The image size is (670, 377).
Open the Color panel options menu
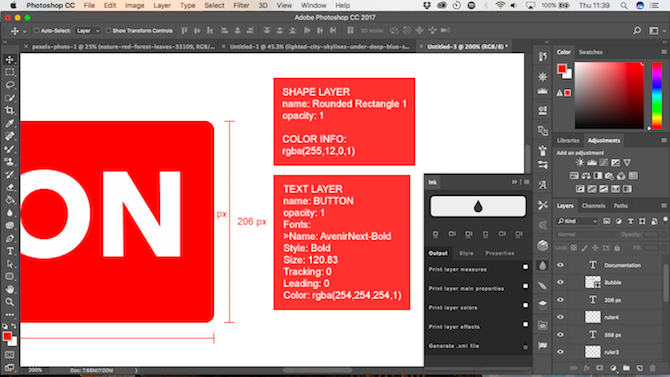(x=664, y=52)
